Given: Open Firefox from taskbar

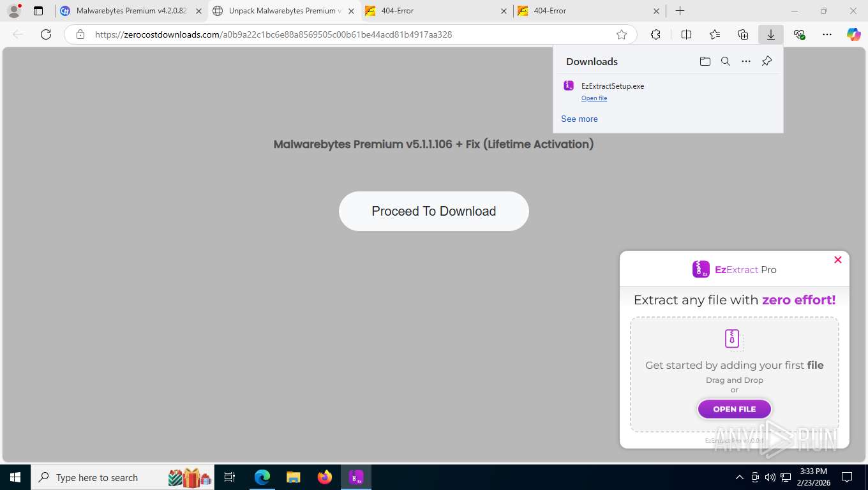Looking at the screenshot, I should point(325,477).
